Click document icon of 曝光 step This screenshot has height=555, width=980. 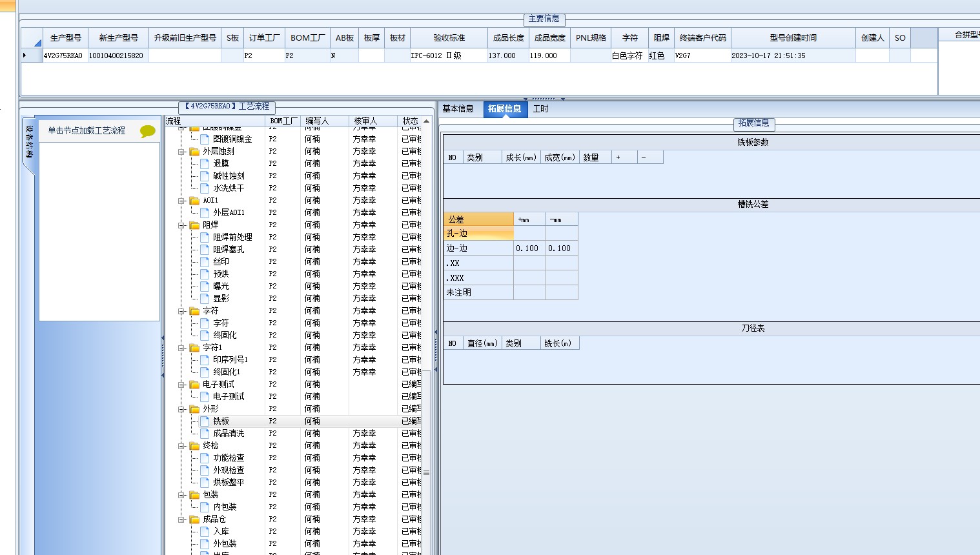[x=205, y=286]
